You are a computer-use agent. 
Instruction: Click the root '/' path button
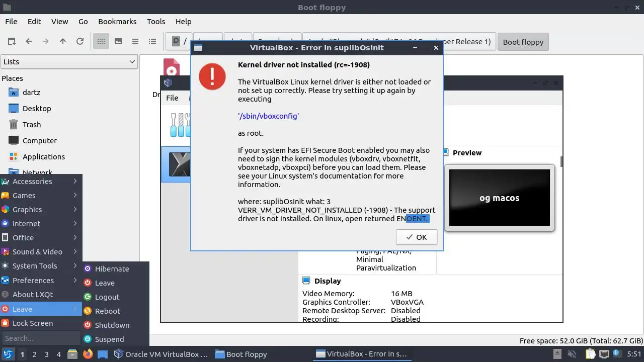click(x=179, y=42)
